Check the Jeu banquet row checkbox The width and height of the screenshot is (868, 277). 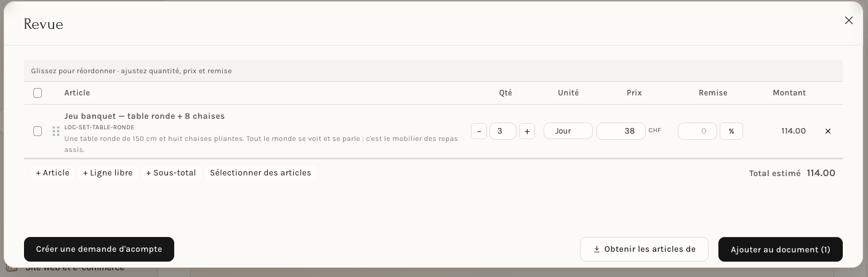click(38, 131)
